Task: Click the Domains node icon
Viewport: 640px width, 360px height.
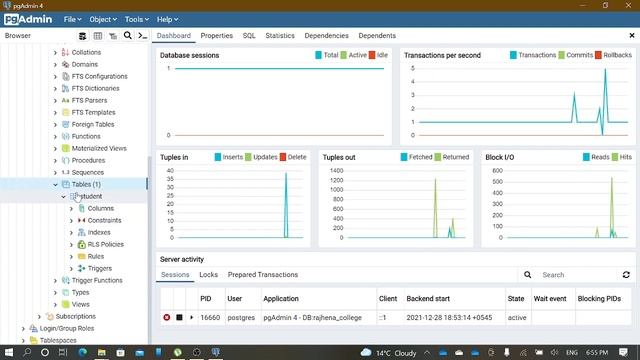Action: tap(65, 64)
